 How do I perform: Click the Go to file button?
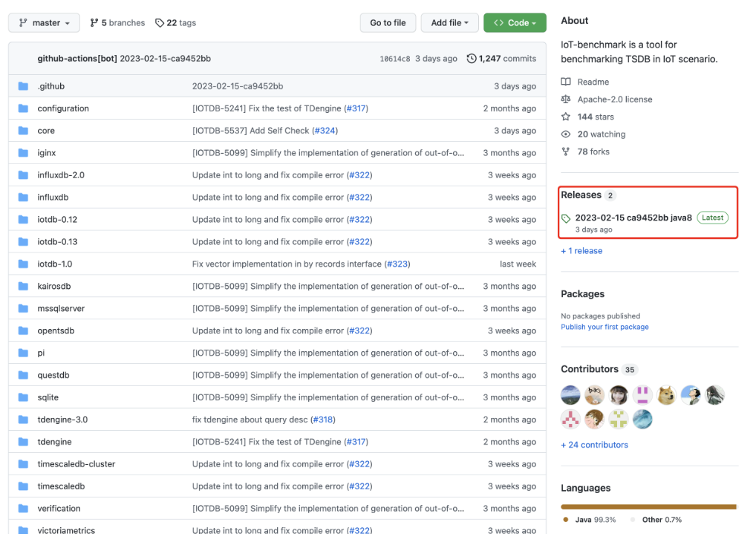(x=388, y=23)
